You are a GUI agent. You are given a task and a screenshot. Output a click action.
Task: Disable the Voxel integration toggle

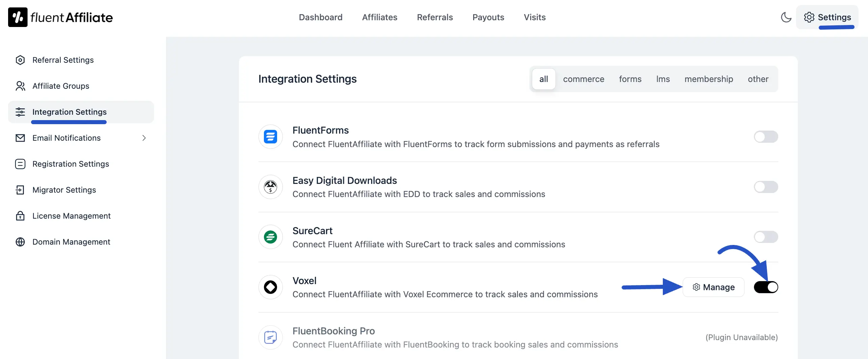pos(766,287)
